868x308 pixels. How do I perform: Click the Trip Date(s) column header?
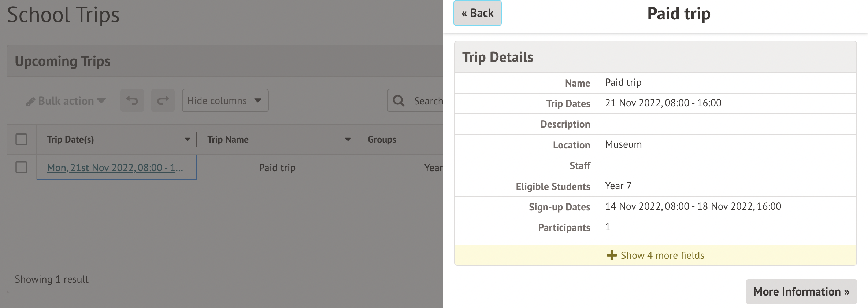coord(71,139)
